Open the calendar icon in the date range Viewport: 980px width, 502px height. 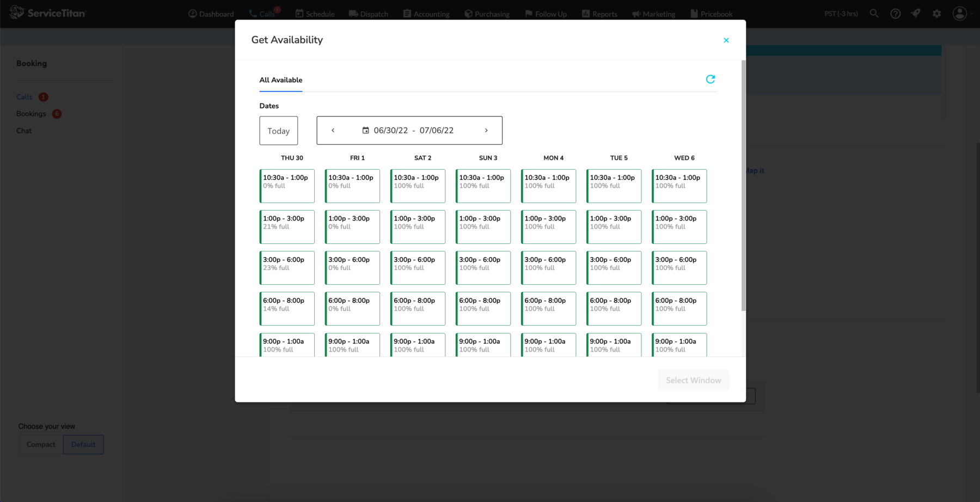click(x=366, y=130)
